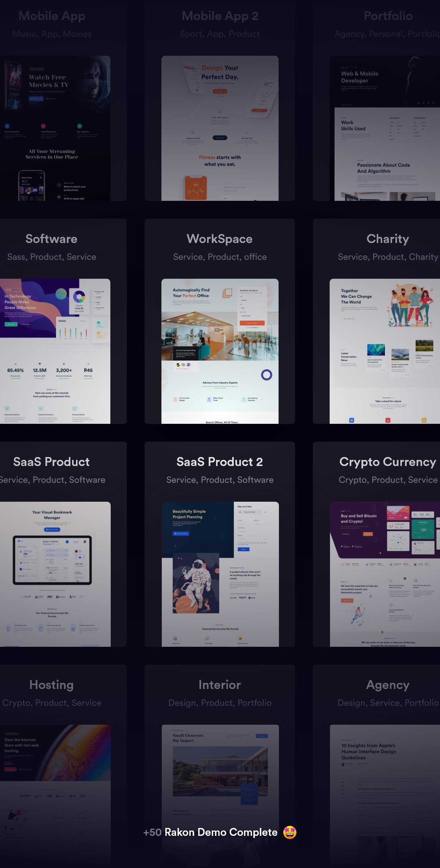The height and width of the screenshot is (868, 440).
Task: Click the Crypto Currency title heading
Action: tap(388, 462)
